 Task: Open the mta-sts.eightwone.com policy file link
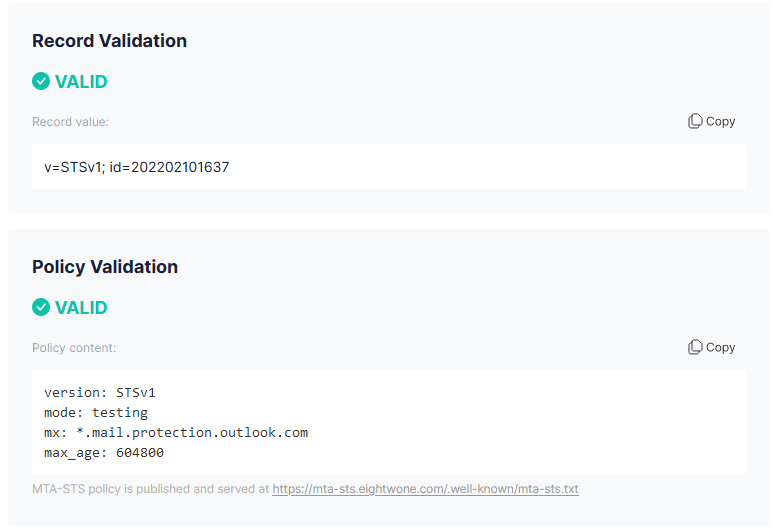425,489
